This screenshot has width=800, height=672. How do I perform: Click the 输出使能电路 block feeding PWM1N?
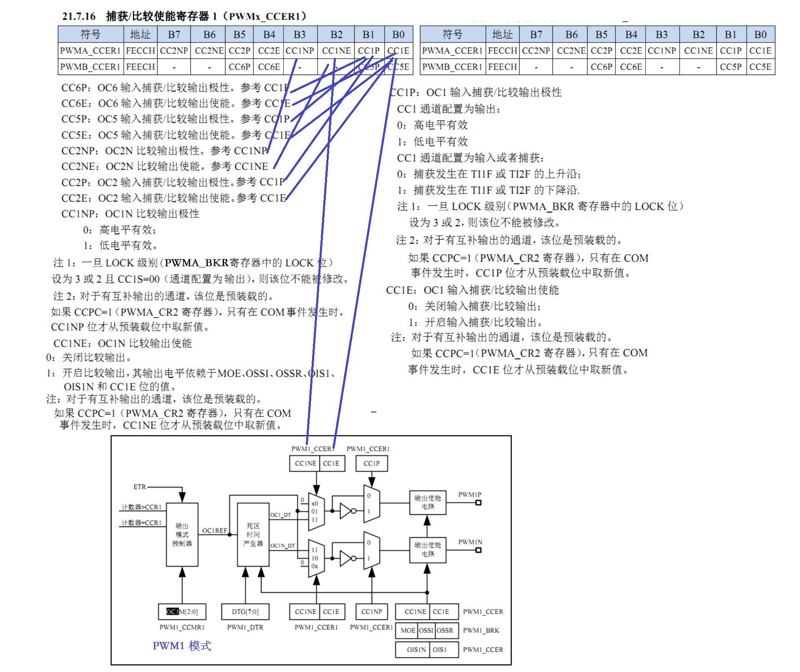tap(427, 550)
